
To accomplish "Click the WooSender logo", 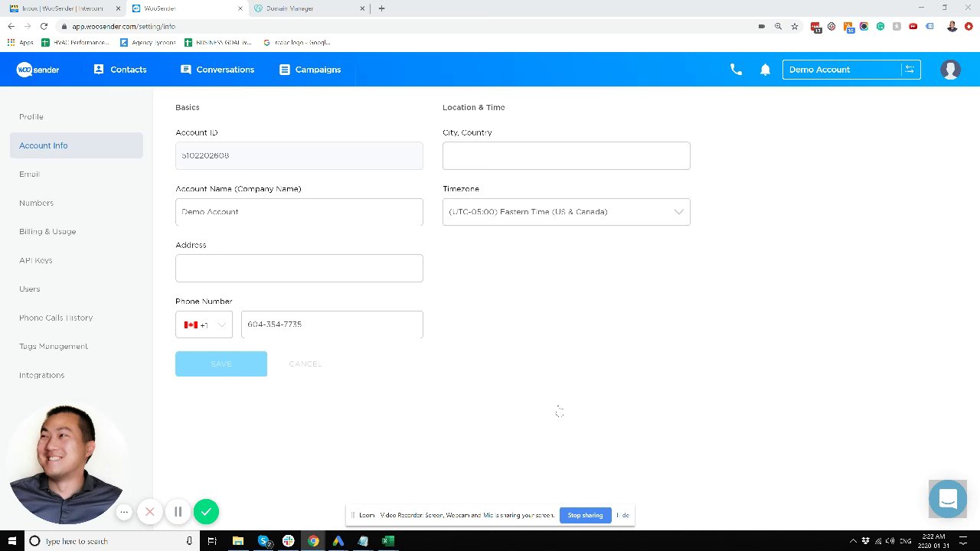I will (38, 70).
